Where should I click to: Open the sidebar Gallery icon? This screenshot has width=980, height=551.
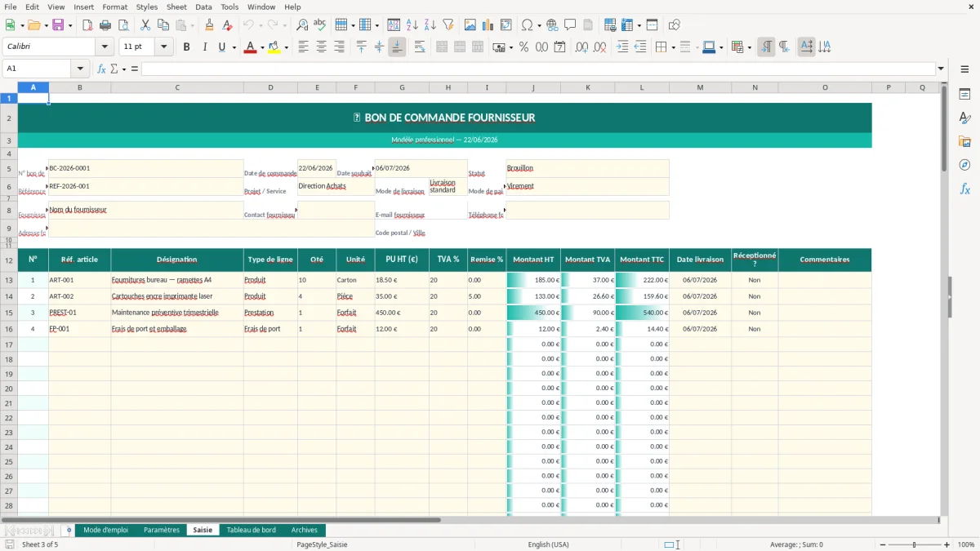pyautogui.click(x=964, y=141)
